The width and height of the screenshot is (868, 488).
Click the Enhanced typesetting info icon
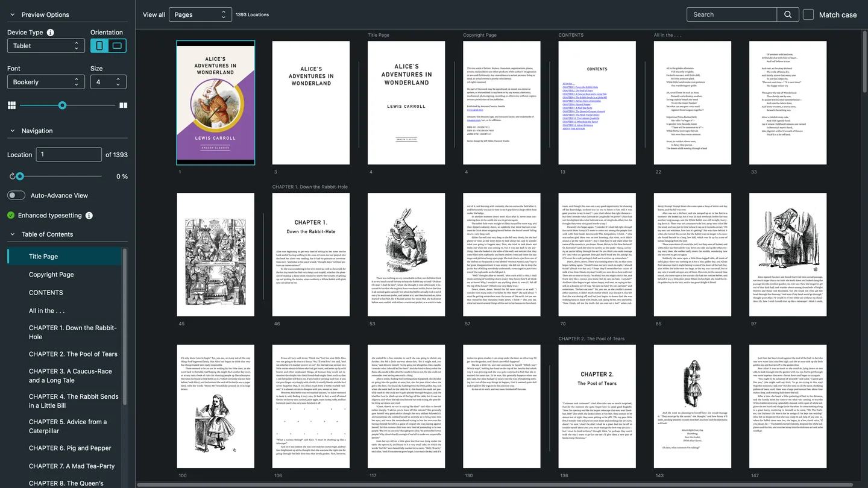(x=89, y=216)
